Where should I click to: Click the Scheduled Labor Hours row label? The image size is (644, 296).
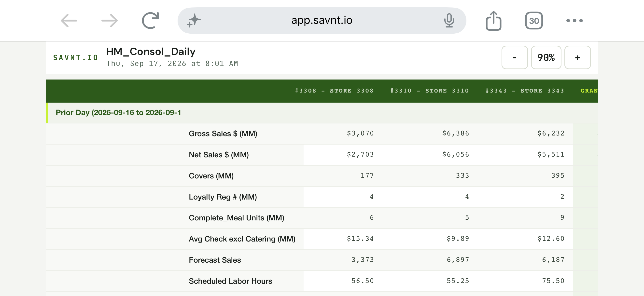click(x=230, y=281)
